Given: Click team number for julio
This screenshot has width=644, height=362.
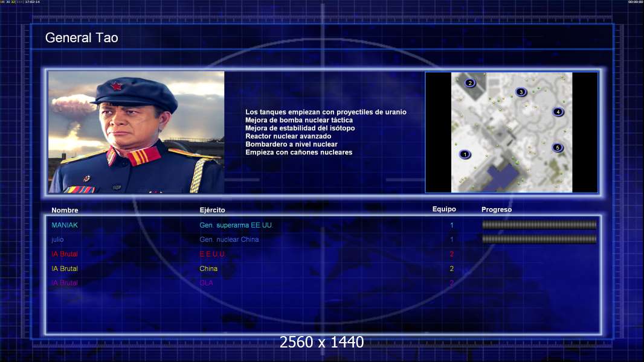Looking at the screenshot, I should (452, 240).
